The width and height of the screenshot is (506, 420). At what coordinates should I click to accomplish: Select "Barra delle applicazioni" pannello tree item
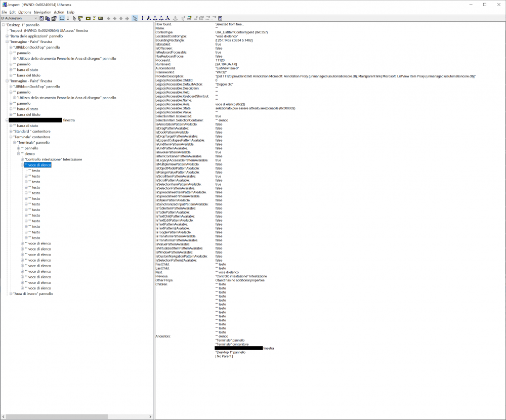pyautogui.click(x=36, y=36)
